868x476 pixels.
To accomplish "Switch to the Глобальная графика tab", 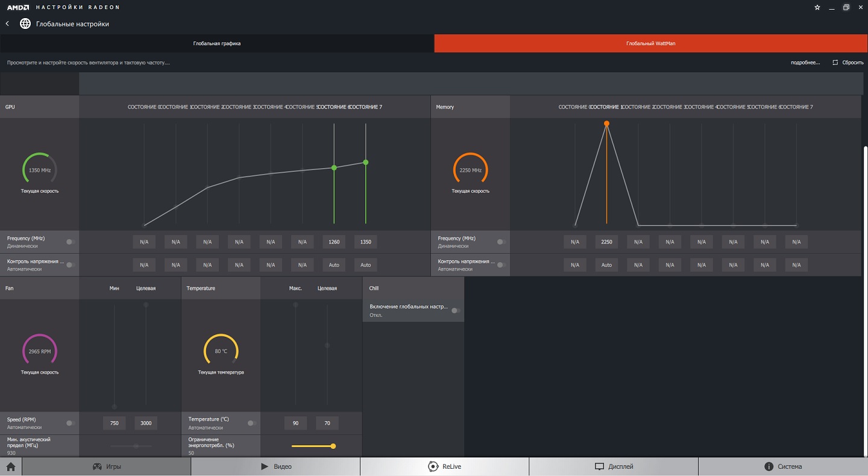I will pyautogui.click(x=217, y=43).
